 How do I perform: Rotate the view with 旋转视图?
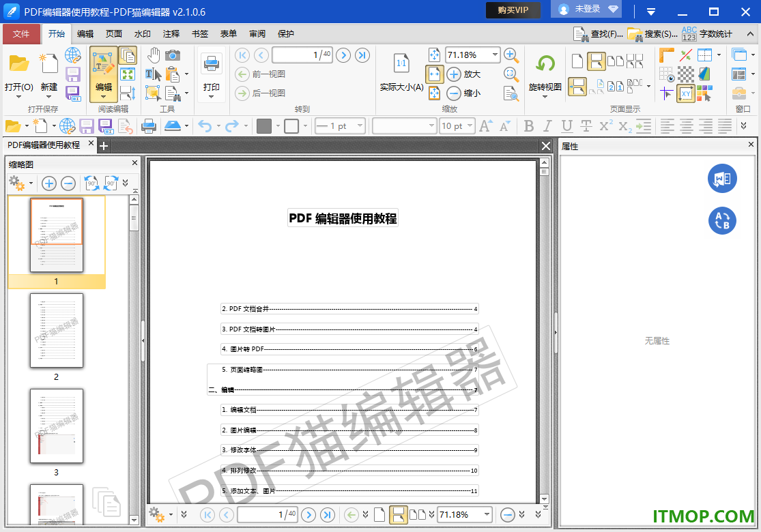point(545,64)
